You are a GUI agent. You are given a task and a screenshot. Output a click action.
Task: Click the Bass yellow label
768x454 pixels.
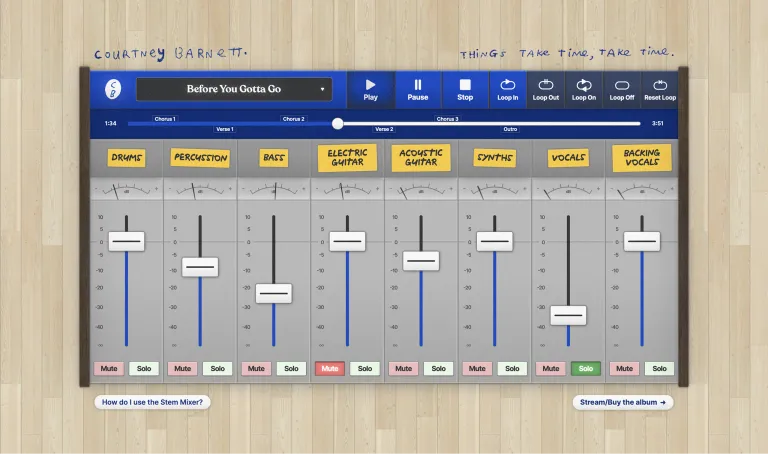pyautogui.click(x=274, y=158)
